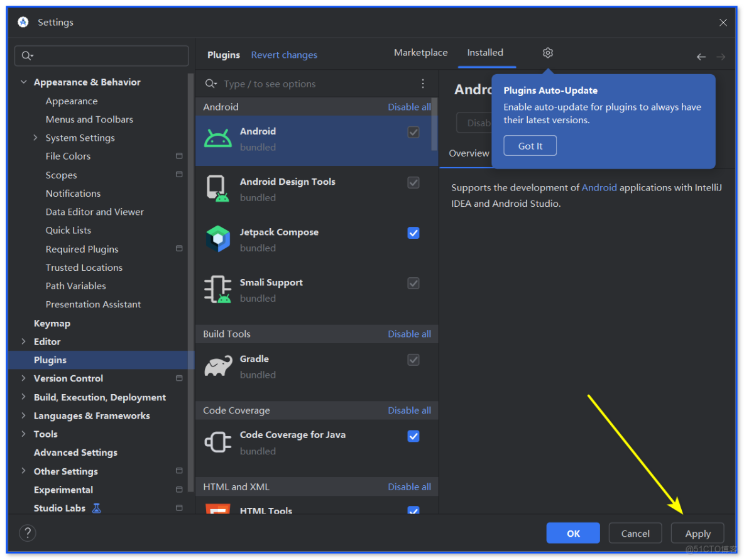The width and height of the screenshot is (744, 560).
Task: Dismiss the tooltip with Got It
Action: 530,145
